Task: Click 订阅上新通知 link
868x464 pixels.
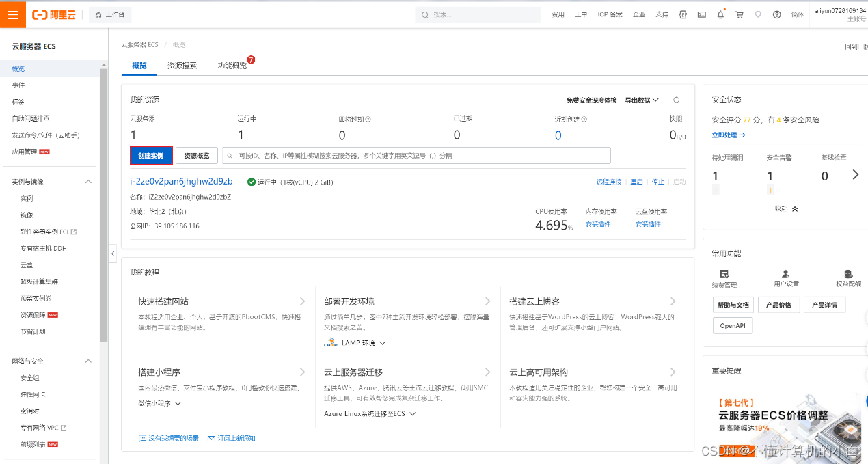Action: [232, 438]
